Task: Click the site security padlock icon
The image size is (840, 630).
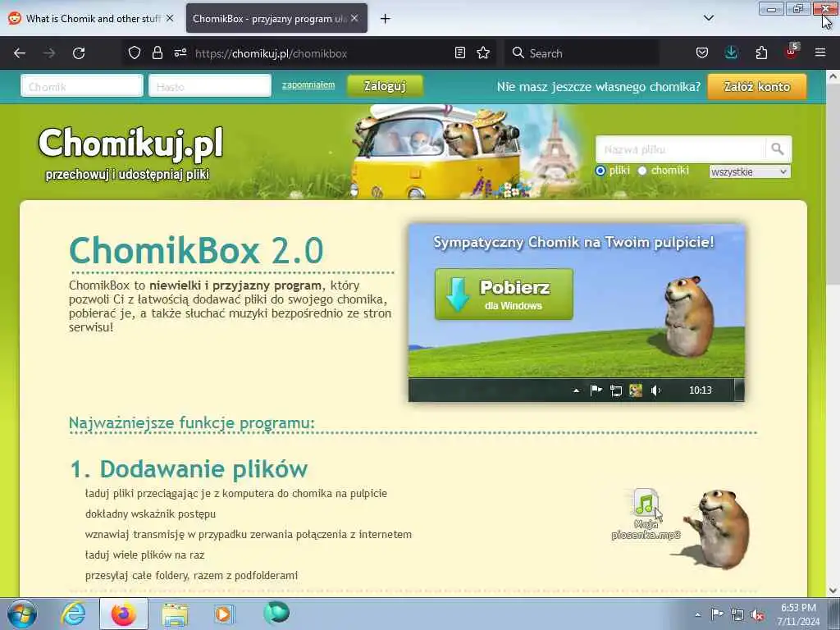Action: click(157, 52)
